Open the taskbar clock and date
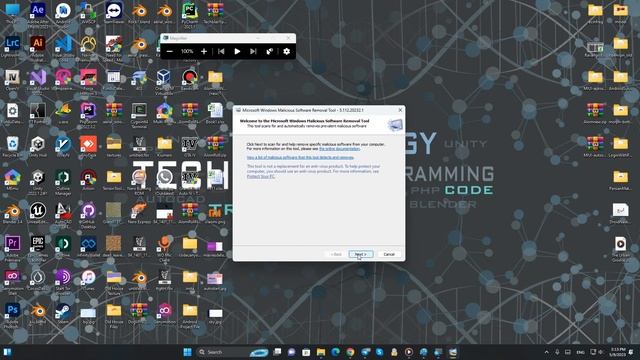The width and height of the screenshot is (640, 360). (618, 352)
